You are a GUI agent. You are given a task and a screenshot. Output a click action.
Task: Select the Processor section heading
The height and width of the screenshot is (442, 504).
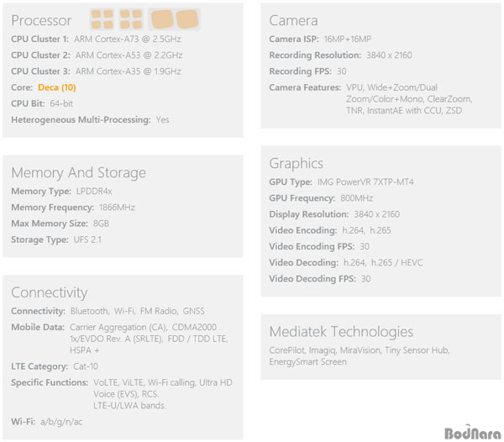pyautogui.click(x=41, y=20)
